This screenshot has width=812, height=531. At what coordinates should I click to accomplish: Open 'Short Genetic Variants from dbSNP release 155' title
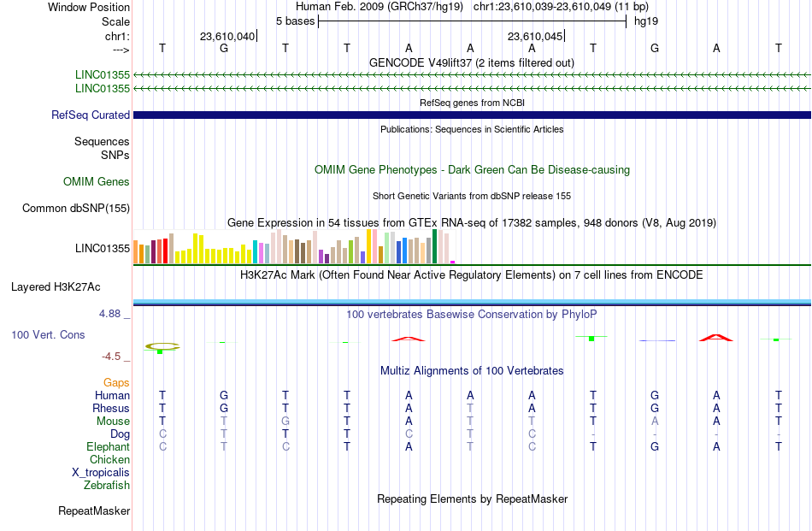(472, 196)
